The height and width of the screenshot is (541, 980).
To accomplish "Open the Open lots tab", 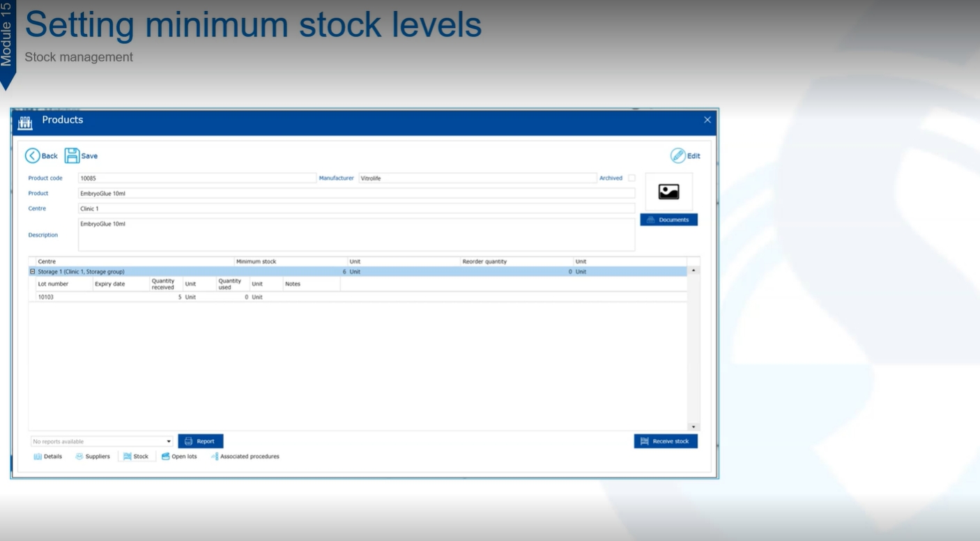I will 179,457.
